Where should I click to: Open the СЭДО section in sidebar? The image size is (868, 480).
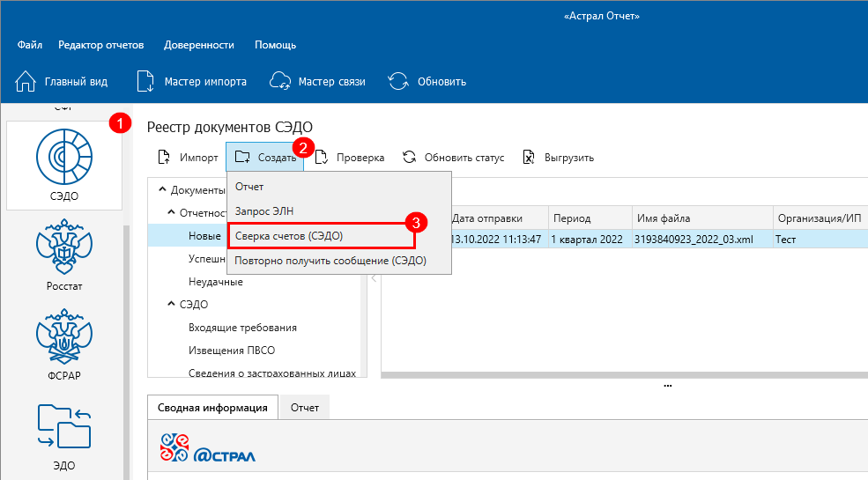63,163
